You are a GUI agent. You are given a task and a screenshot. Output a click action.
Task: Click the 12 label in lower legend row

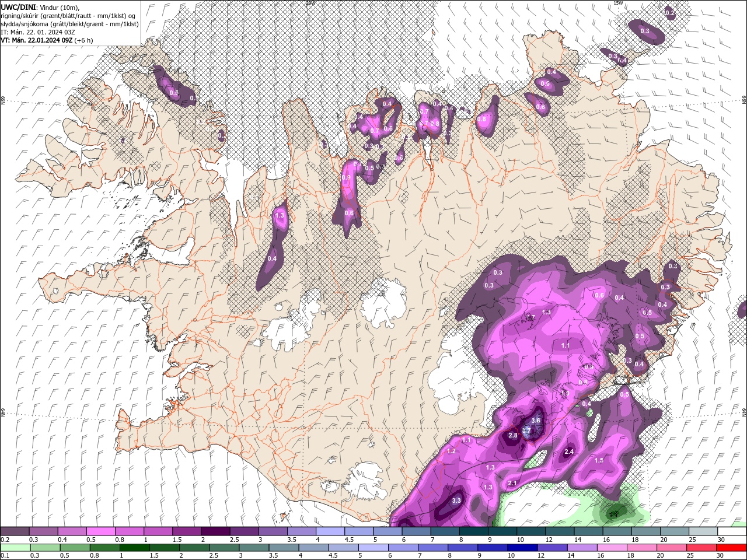tap(540, 556)
